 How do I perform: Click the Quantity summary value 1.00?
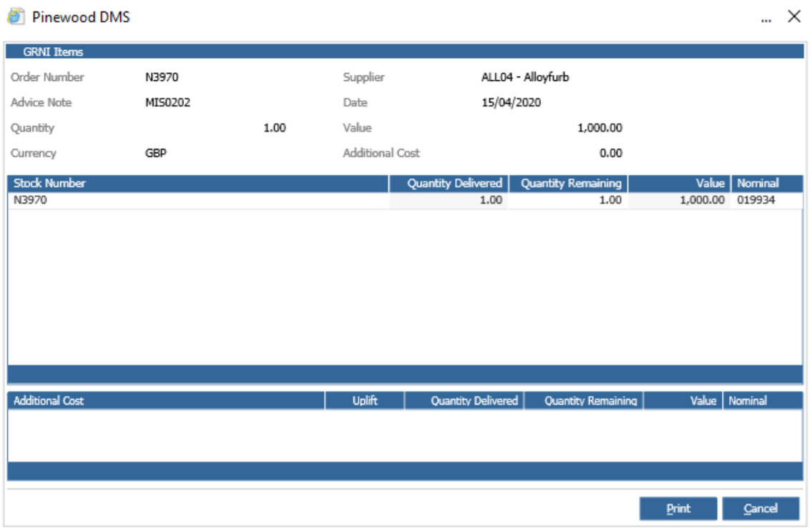(275, 128)
